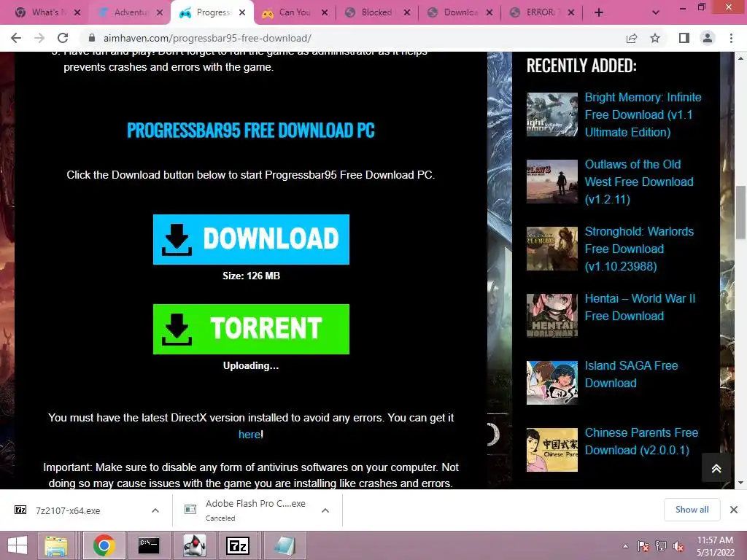Bookmark this page with the star
The width and height of the screenshot is (747, 560).
(x=655, y=38)
